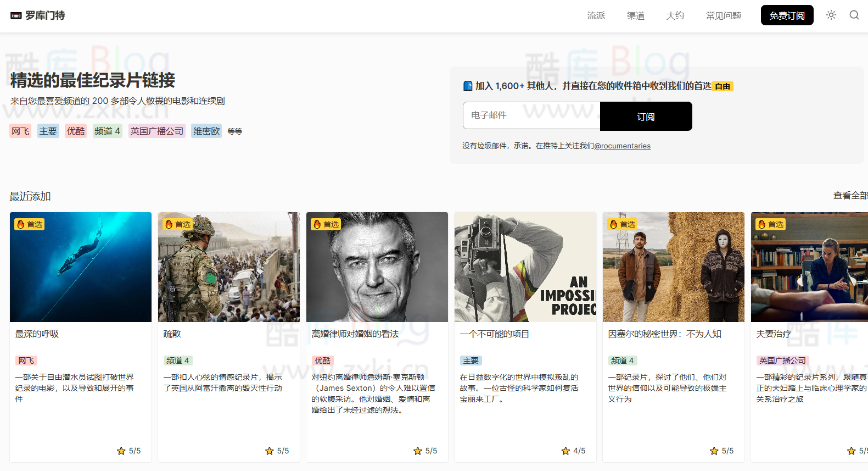Select the 英国广播公司 tag in header

tap(157, 131)
